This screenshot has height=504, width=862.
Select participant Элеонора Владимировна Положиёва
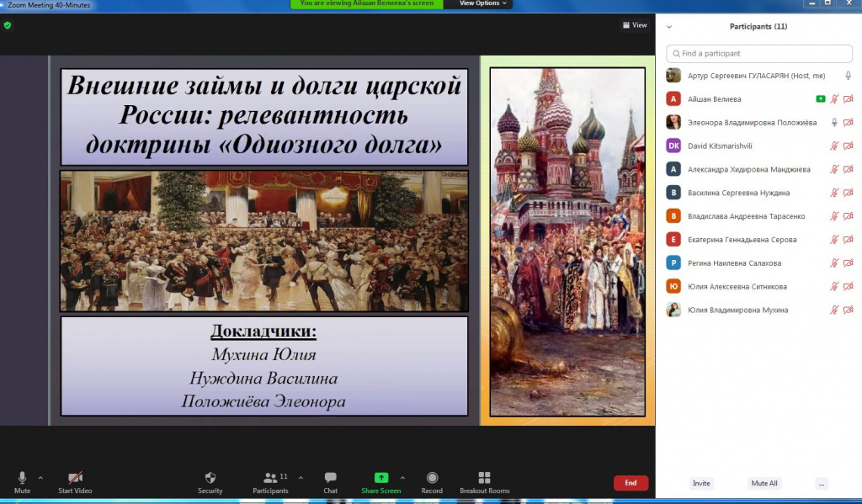752,123
